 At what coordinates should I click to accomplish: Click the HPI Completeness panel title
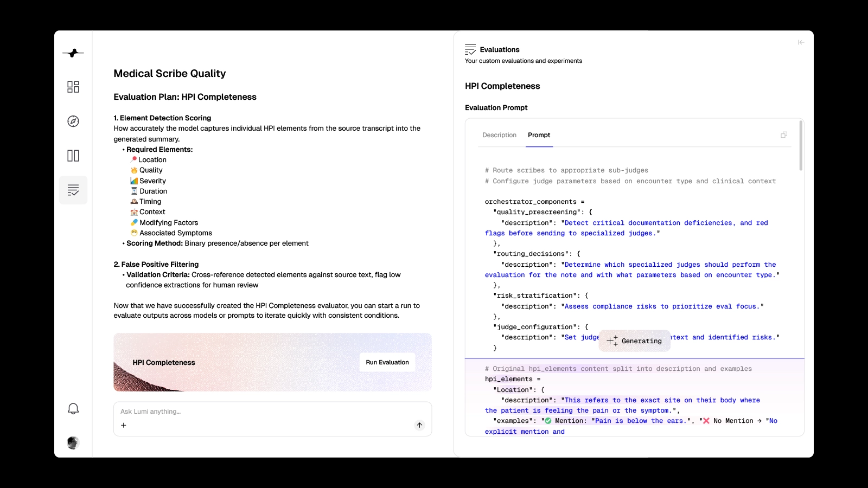click(x=502, y=86)
